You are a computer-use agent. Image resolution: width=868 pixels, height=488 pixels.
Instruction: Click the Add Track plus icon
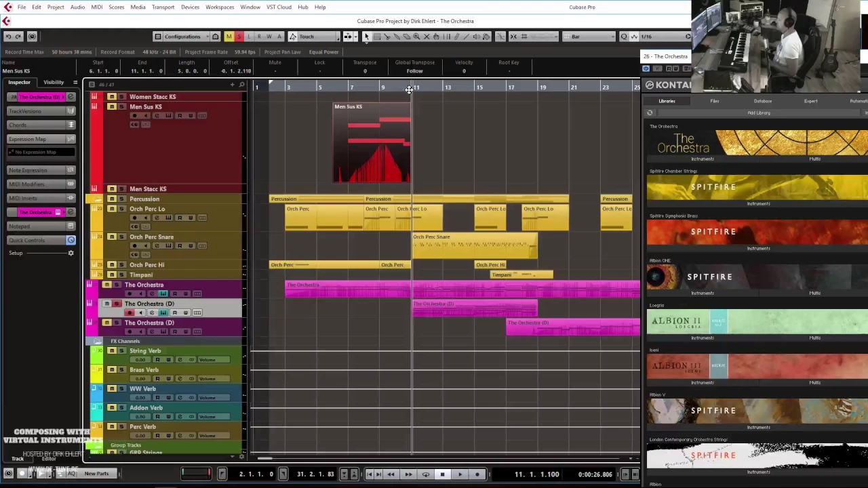tap(232, 85)
